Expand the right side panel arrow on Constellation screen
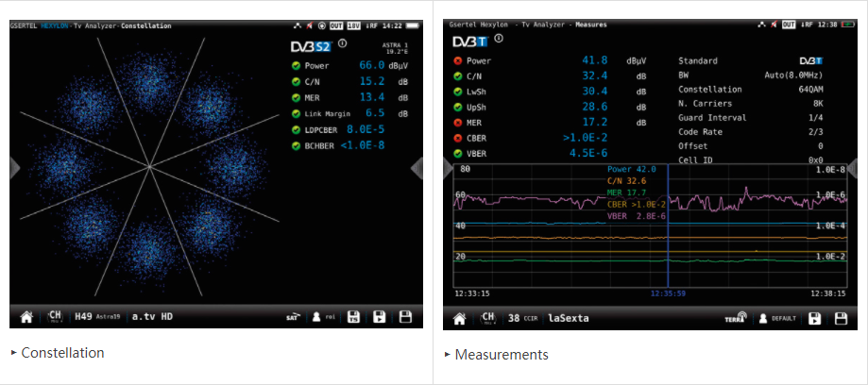 point(417,168)
